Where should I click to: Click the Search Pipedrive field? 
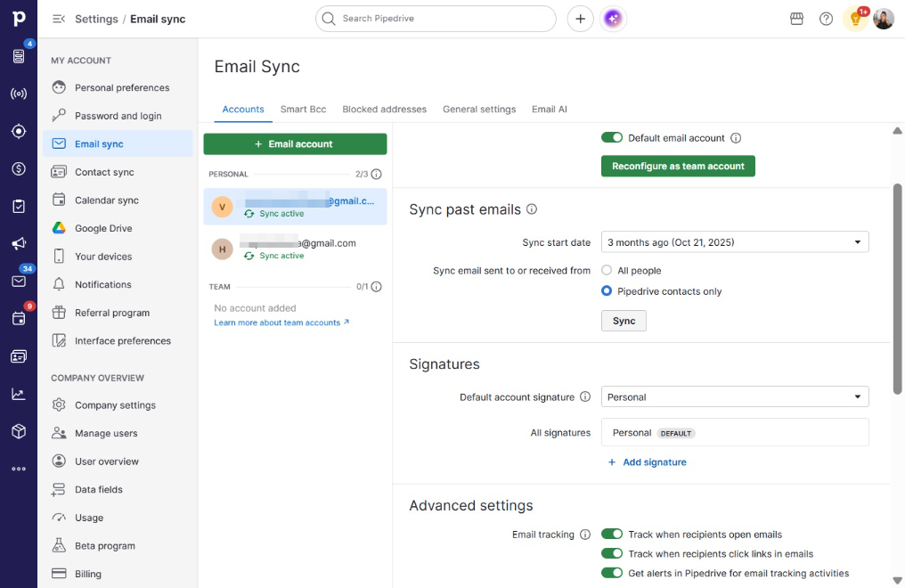coord(436,19)
